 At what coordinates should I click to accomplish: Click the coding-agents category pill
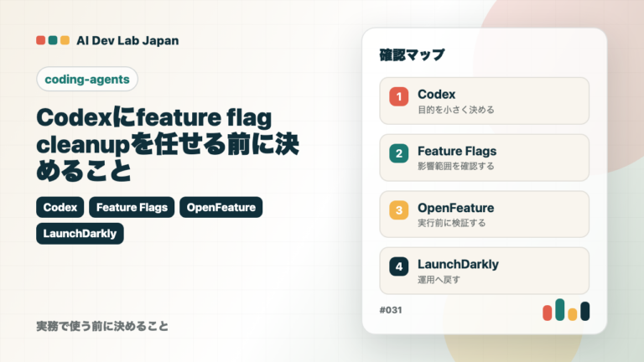point(87,79)
